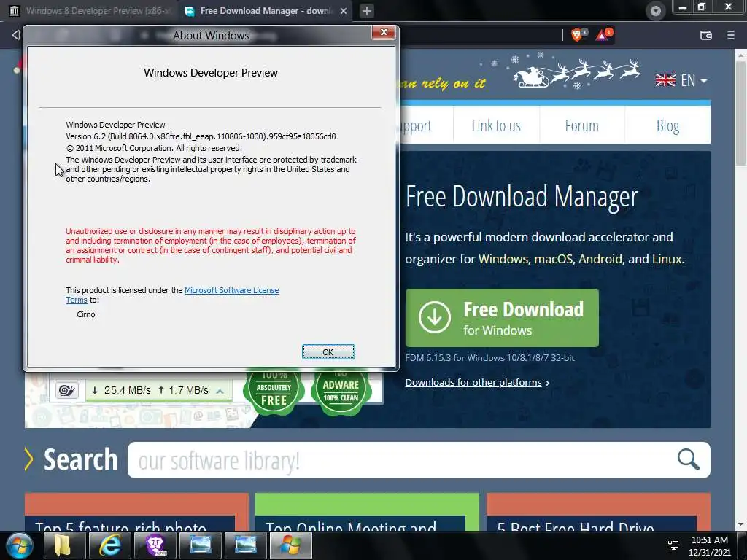Image resolution: width=747 pixels, height=560 pixels.
Task: Click the Absolutely Free green badge
Action: tap(274, 392)
